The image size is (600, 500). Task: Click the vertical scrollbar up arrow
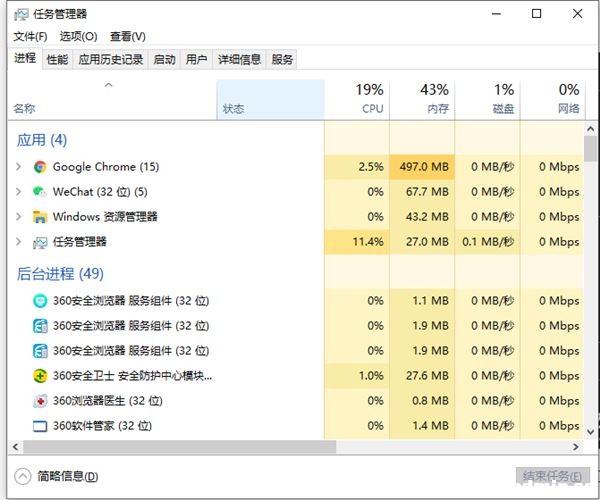[590, 129]
